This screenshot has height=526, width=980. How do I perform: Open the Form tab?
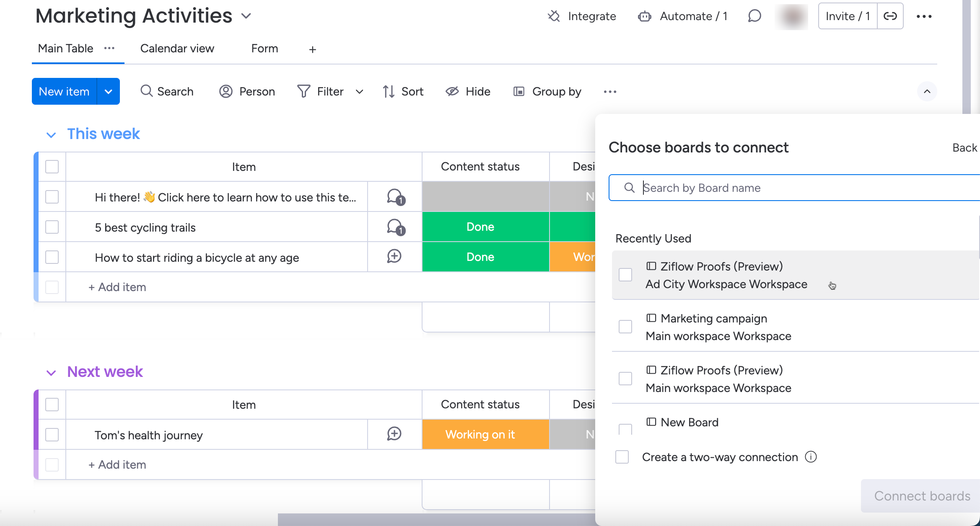264,49
